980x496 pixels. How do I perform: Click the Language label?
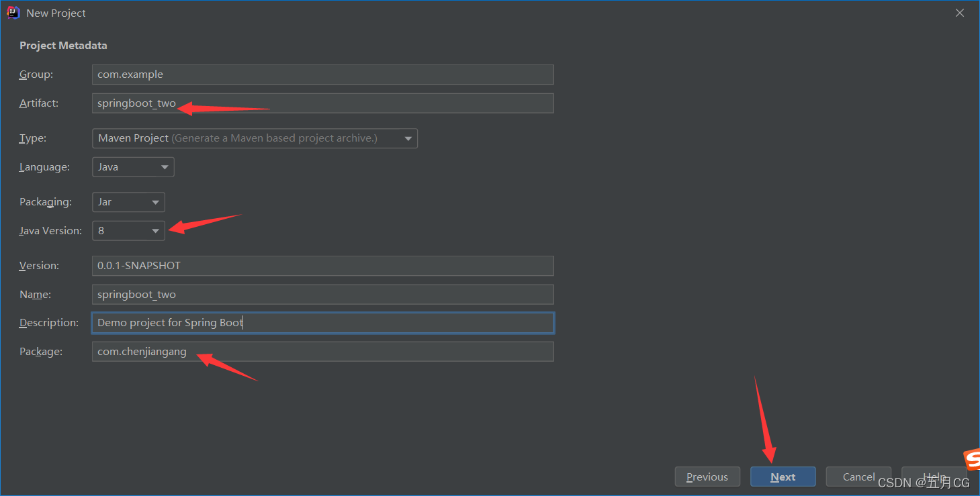coord(44,167)
